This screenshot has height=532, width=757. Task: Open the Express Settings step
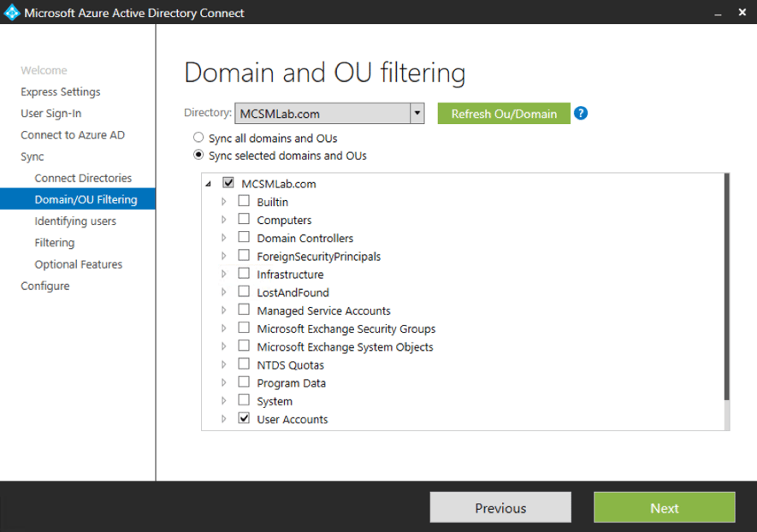pyautogui.click(x=61, y=92)
